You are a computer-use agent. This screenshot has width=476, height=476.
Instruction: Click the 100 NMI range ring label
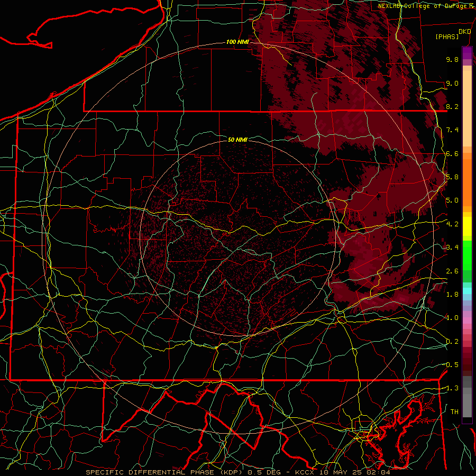(237, 42)
